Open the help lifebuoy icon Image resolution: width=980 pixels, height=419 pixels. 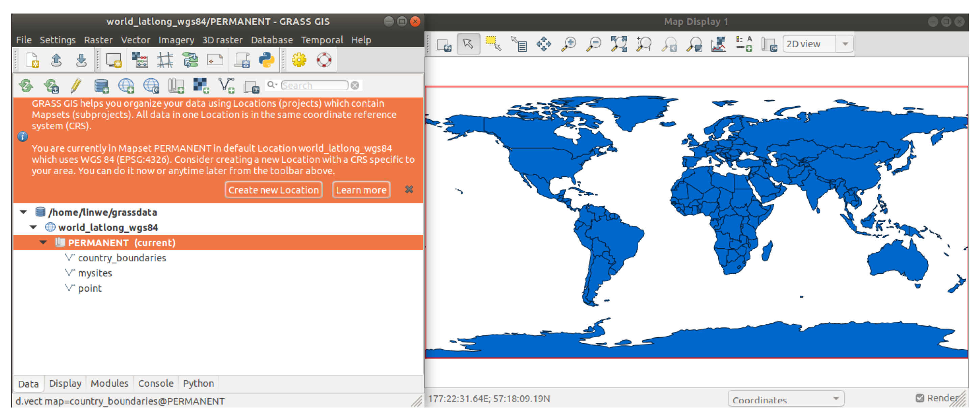click(324, 60)
